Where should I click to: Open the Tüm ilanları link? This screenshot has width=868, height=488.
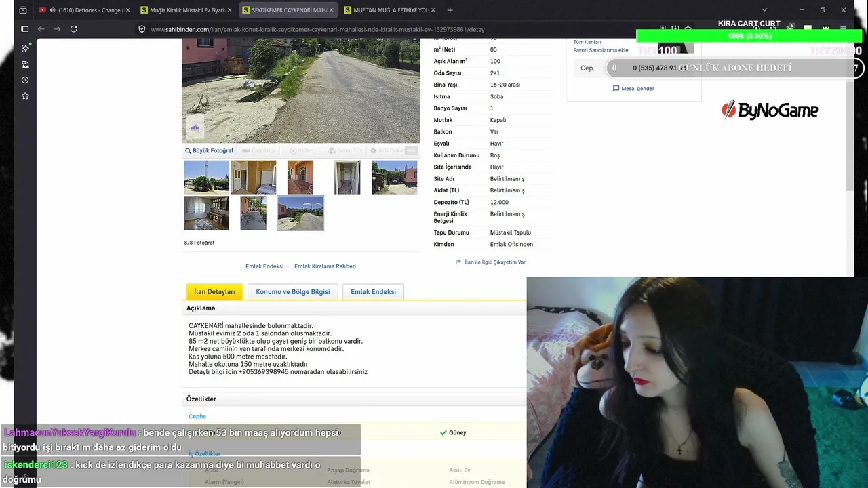tap(587, 42)
